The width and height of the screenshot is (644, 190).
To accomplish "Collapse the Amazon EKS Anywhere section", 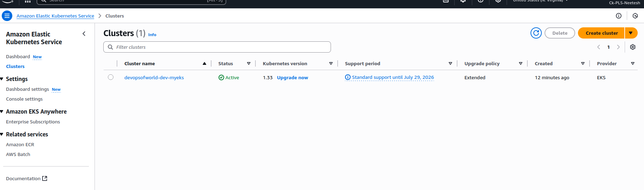I will coord(2,111).
